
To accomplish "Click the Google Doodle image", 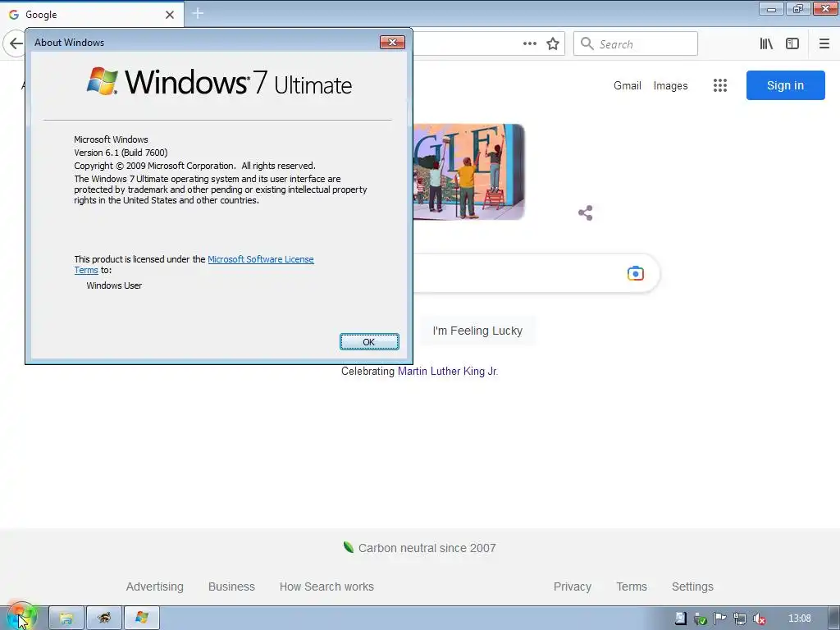I will point(468,171).
